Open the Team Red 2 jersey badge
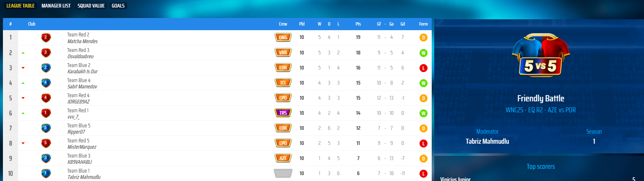Viewport: 644px width, 181px height. (x=46, y=38)
